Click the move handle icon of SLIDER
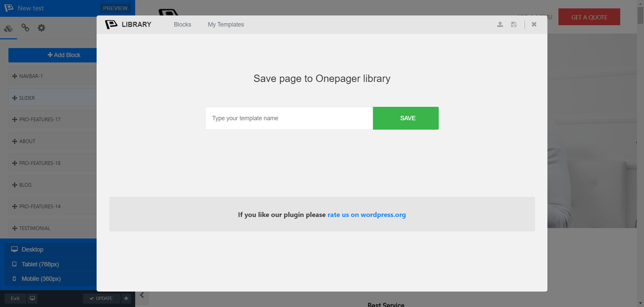644x307 pixels. 14,98
